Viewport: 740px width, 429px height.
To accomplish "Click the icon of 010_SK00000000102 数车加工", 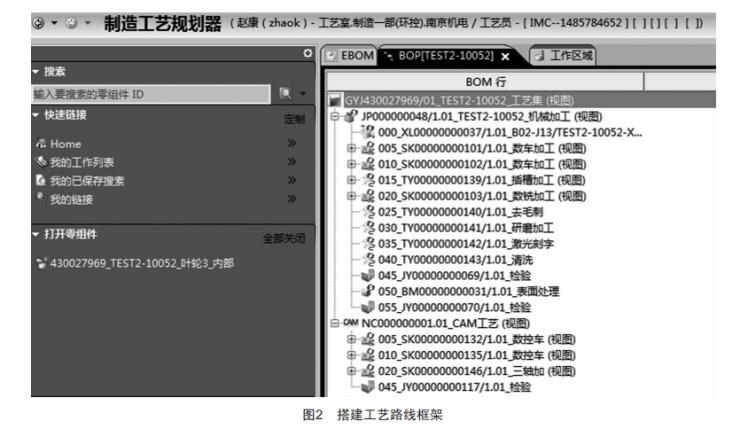I will pos(368,164).
